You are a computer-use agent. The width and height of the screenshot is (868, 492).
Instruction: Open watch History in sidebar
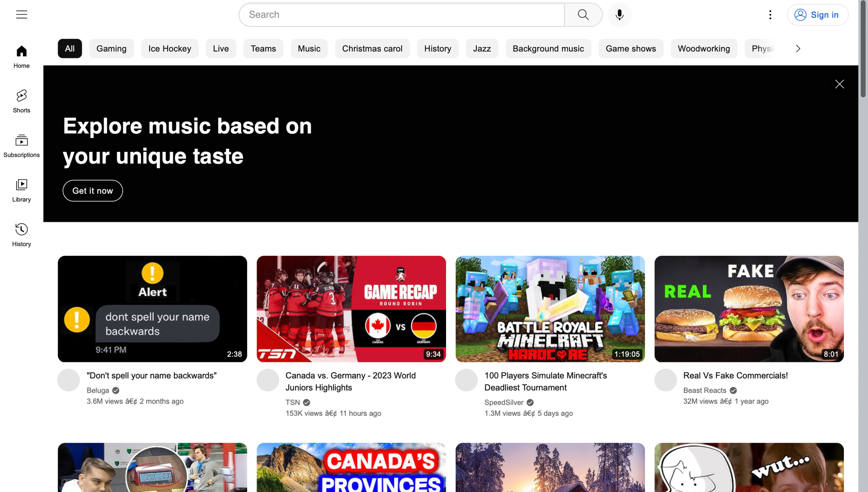[x=22, y=235]
